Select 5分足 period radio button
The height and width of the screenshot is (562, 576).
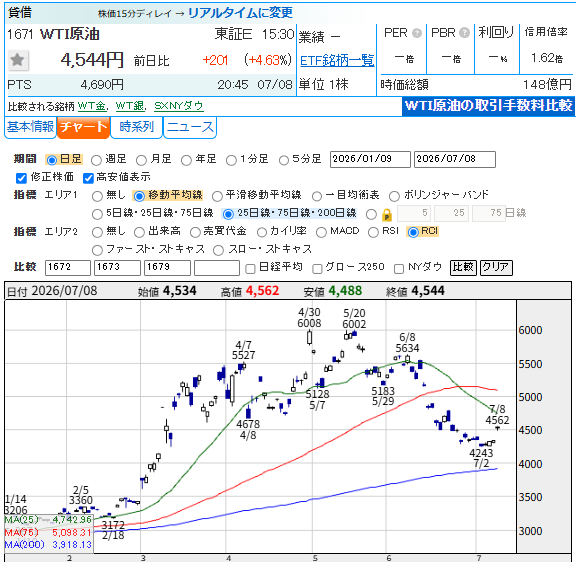[x=284, y=160]
